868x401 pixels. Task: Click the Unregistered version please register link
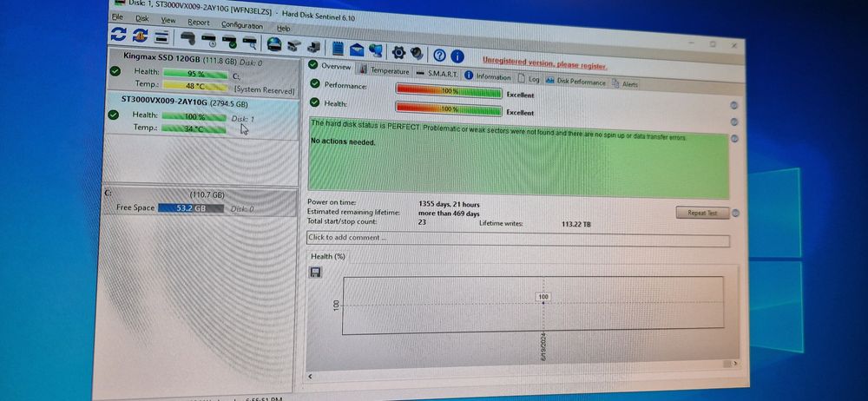(544, 63)
